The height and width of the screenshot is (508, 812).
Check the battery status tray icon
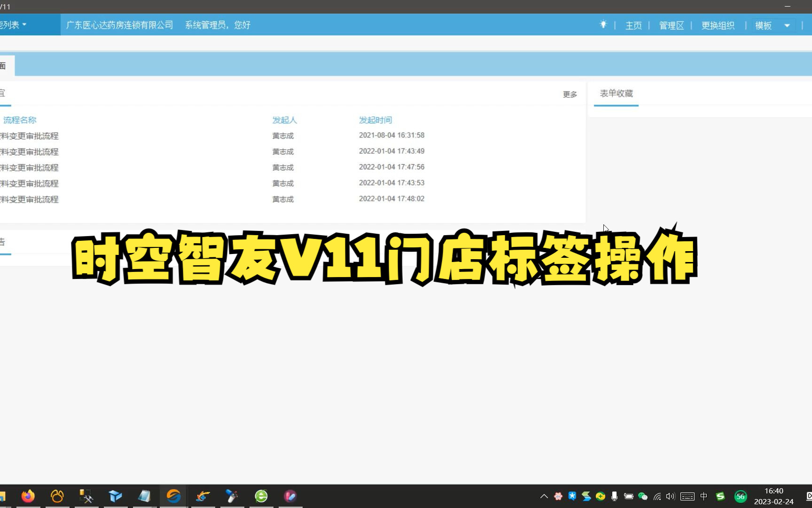[628, 496]
